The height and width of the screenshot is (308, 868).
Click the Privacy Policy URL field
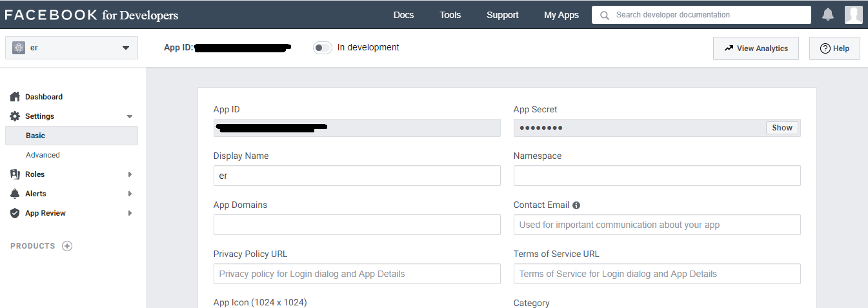(x=357, y=274)
